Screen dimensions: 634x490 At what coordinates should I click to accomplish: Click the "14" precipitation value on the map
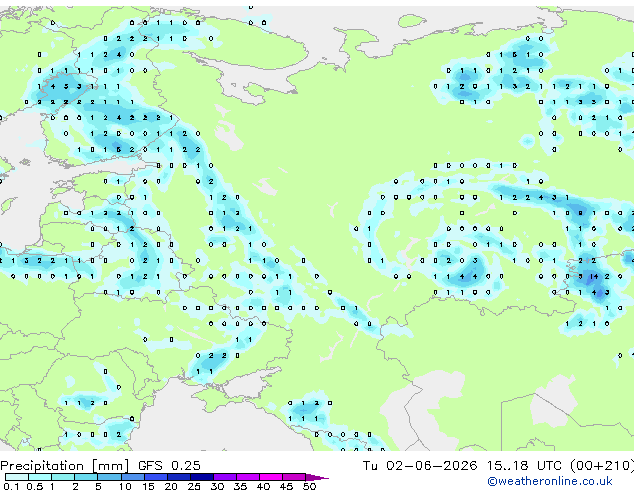594,277
